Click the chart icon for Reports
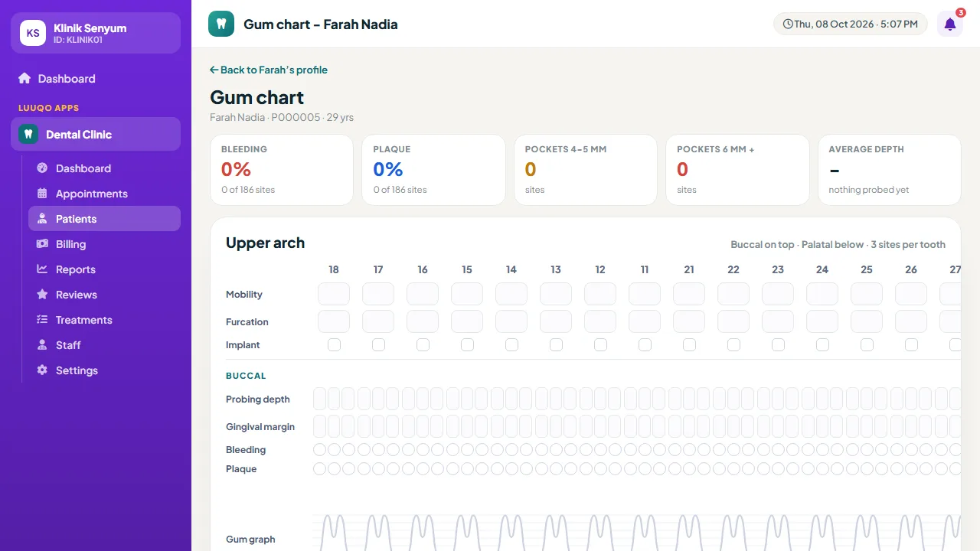 42,269
